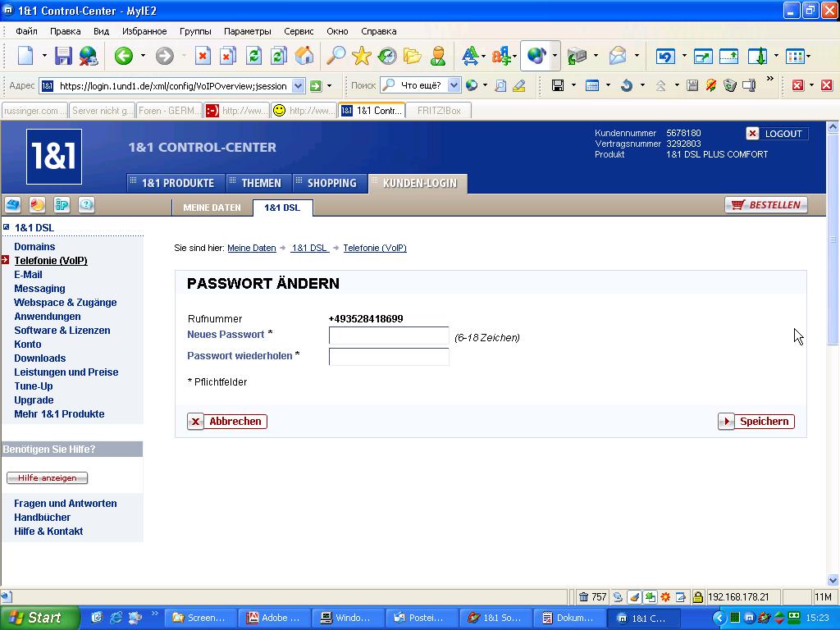Expand the back button history arrow
840x630 pixels.
[143, 56]
